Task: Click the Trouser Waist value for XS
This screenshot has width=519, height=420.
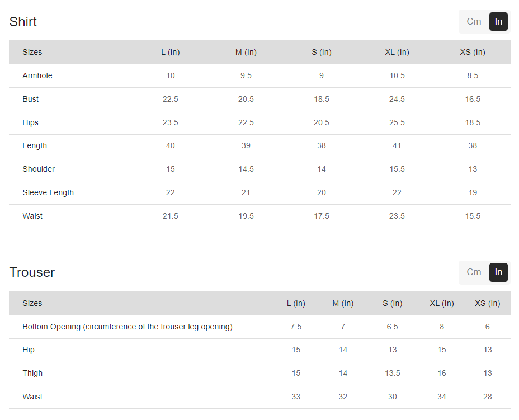Action: 488,397
